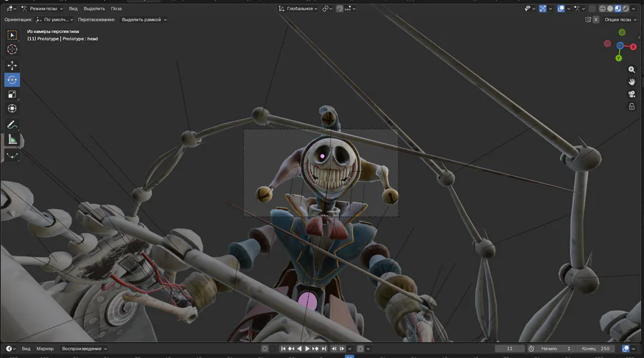Toggle X-axis mirror in pose options
The width and height of the screenshot is (644, 358).
tap(595, 19)
